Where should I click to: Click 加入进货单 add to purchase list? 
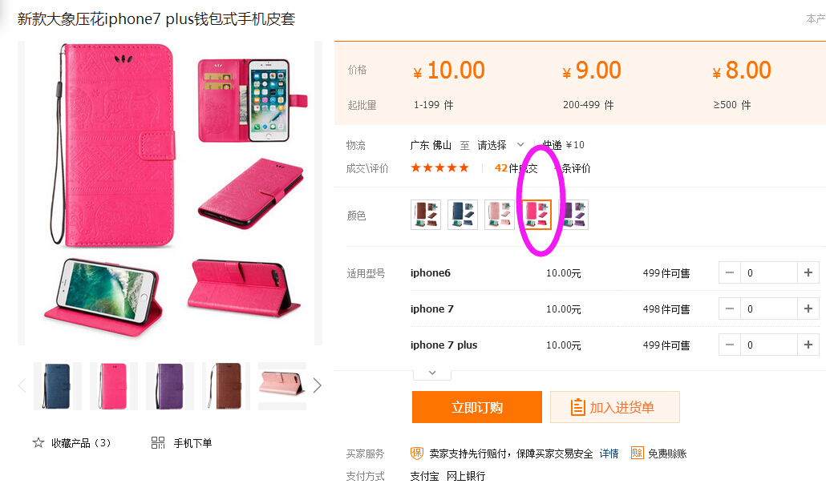pyautogui.click(x=615, y=407)
